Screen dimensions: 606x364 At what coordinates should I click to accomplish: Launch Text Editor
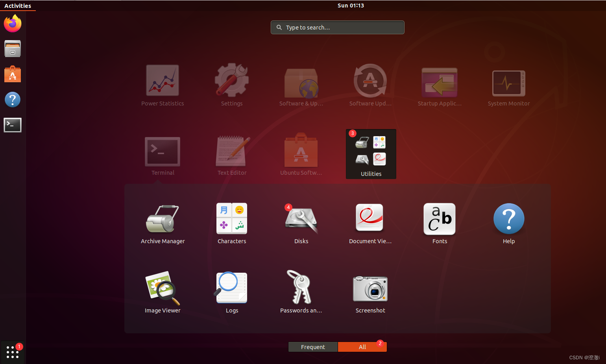[x=232, y=155]
